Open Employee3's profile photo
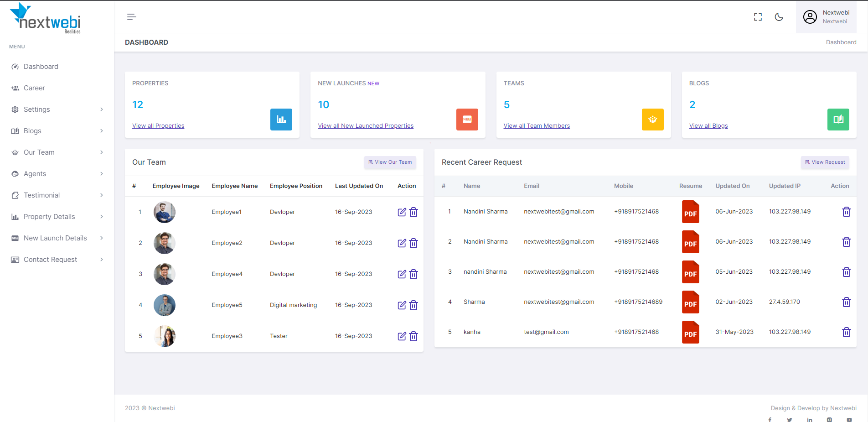This screenshot has width=868, height=422. click(x=165, y=336)
